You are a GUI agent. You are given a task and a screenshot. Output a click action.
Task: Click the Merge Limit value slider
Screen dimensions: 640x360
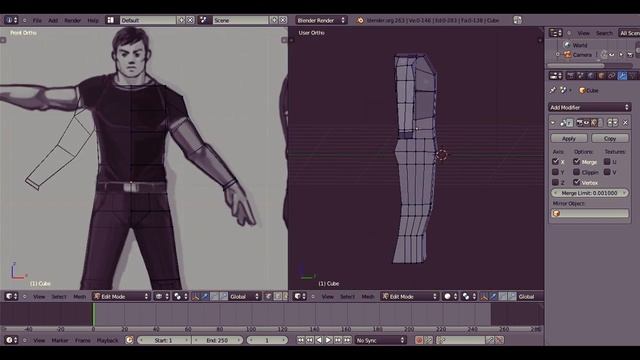tap(589, 193)
